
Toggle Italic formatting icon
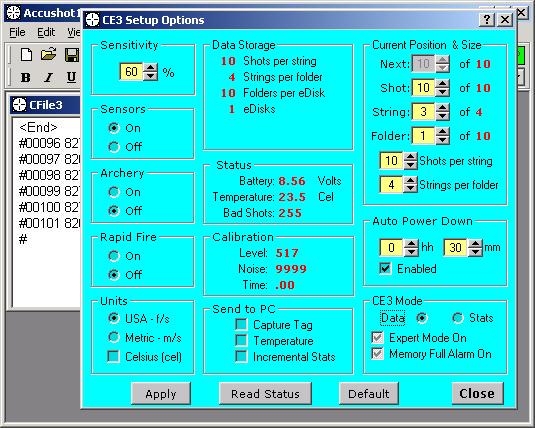[48, 77]
